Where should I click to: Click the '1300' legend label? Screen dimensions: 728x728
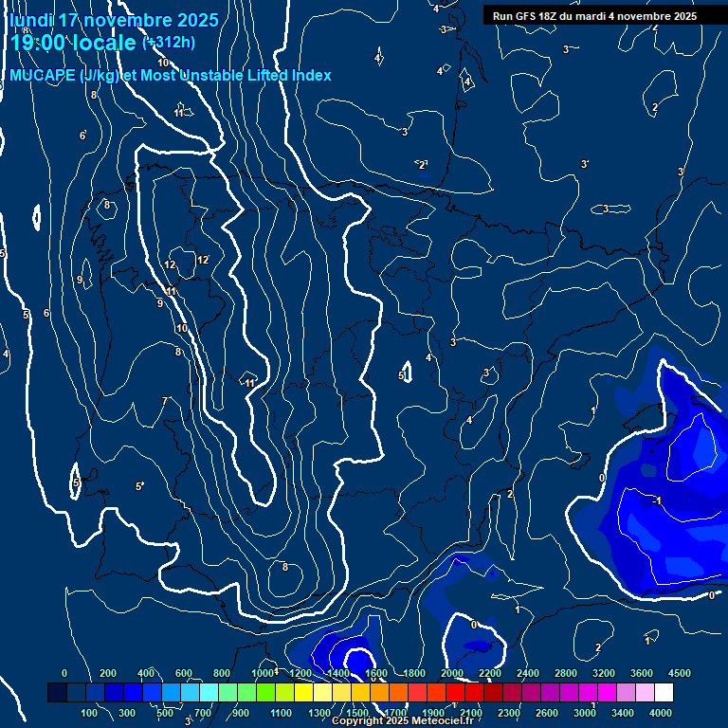coord(319,713)
